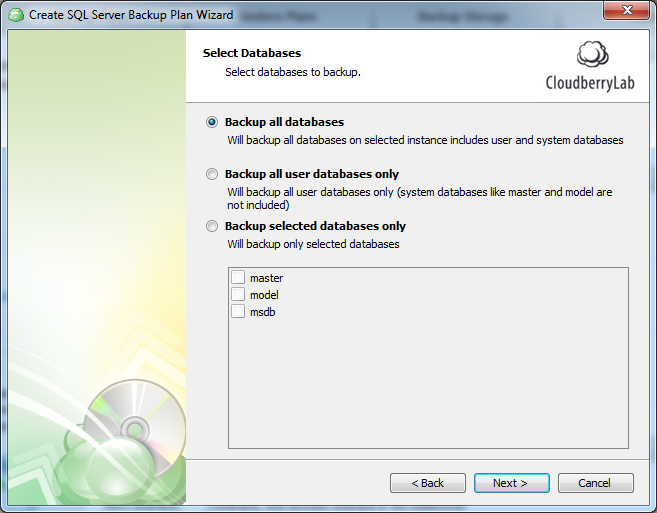The image size is (657, 513).
Task: Click the wizard app icon in title bar
Action: click(15, 15)
